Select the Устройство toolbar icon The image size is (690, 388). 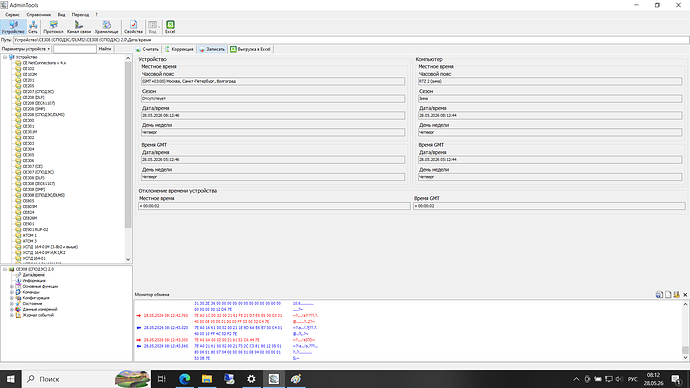click(x=13, y=27)
